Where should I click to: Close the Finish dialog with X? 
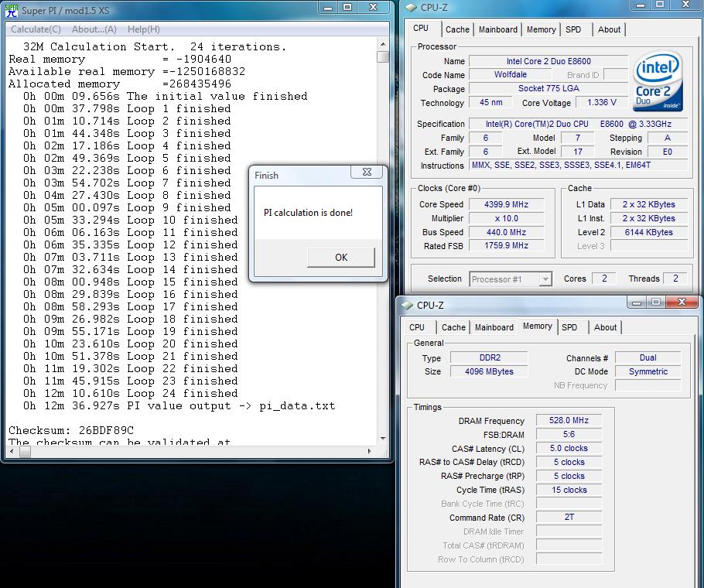pos(367,172)
